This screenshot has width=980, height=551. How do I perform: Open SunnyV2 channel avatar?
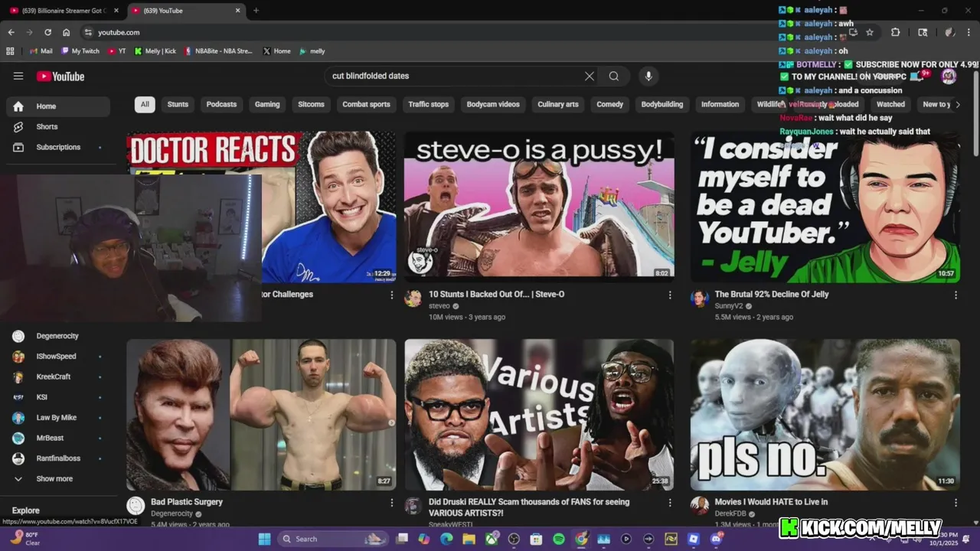pos(699,298)
